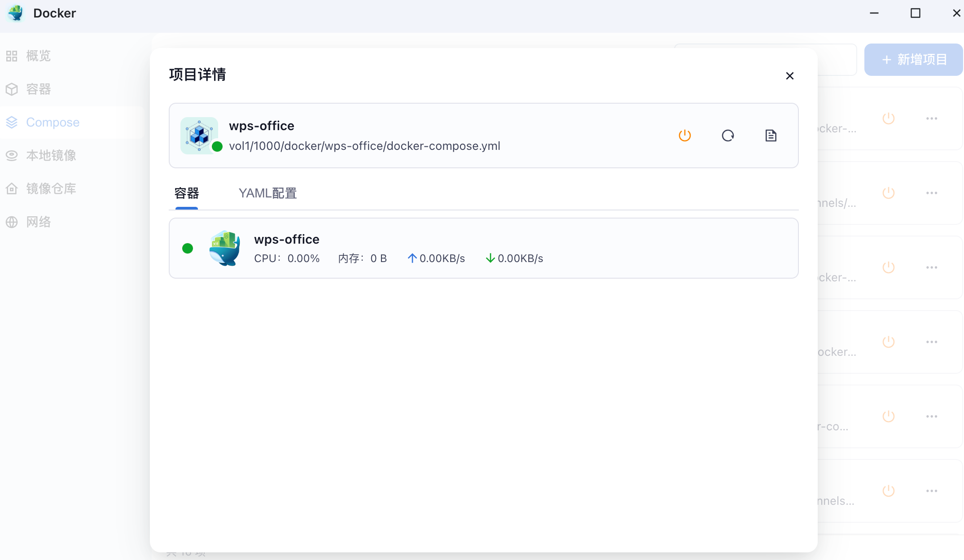Open more options for the first background project
The height and width of the screenshot is (560, 964).
931,118
